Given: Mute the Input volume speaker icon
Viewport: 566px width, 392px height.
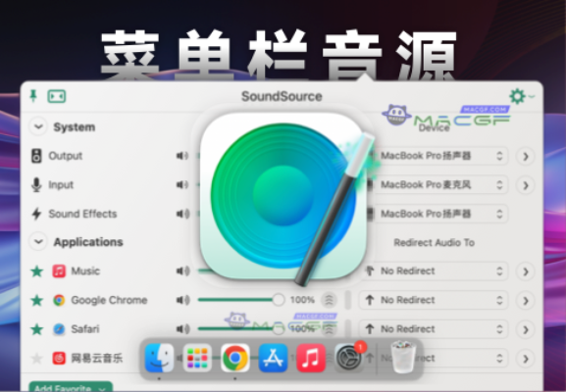Looking at the screenshot, I should coord(182,185).
